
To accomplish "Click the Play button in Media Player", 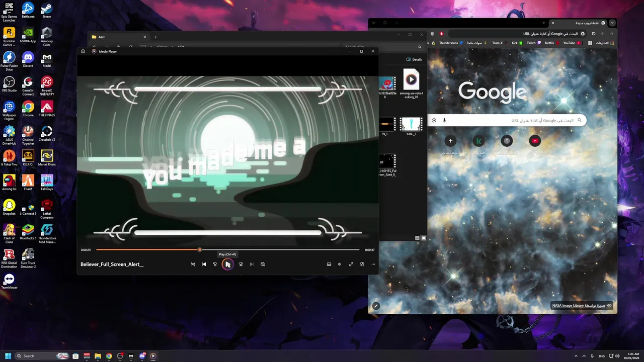I will pos(227,264).
